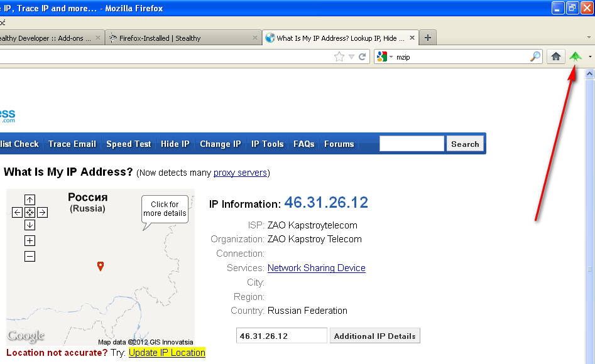Open the Trace Email menu item
This screenshot has width=595, height=364.
(x=72, y=144)
